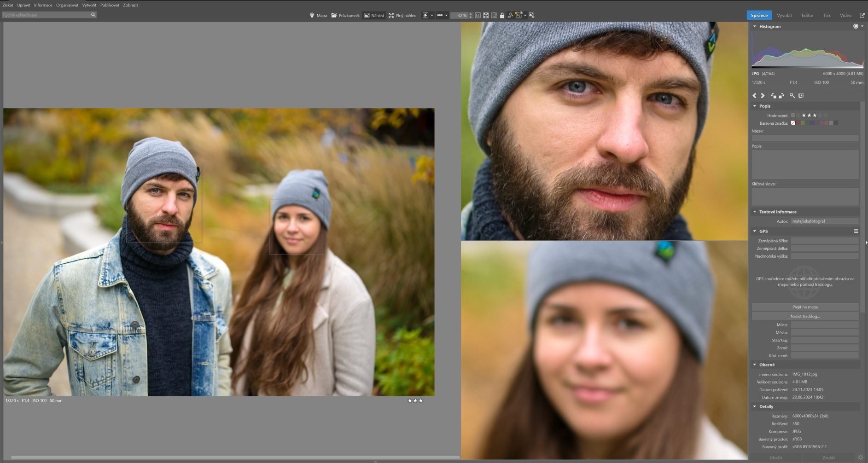Click the GPS panel hamburger menu icon
The height and width of the screenshot is (463, 868).
[x=856, y=231]
